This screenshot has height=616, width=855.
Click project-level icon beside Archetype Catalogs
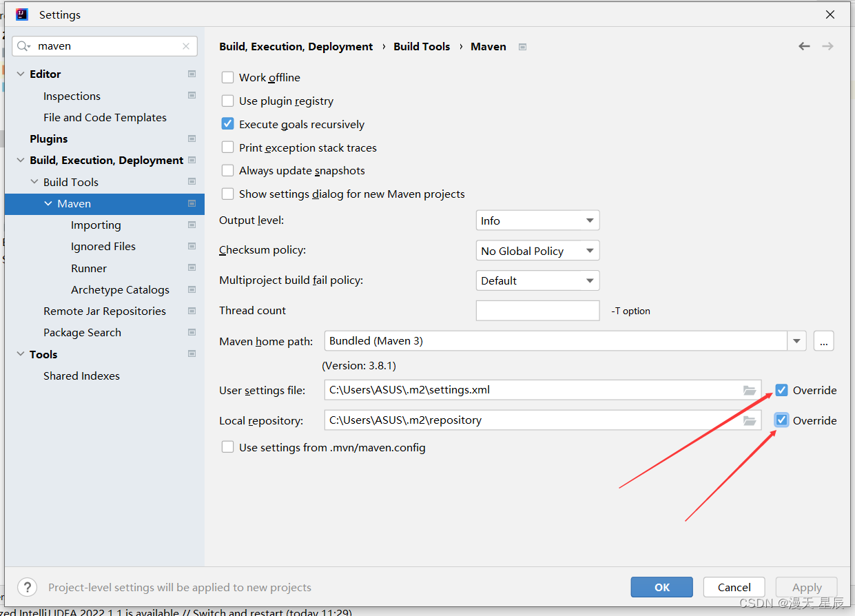(x=192, y=289)
